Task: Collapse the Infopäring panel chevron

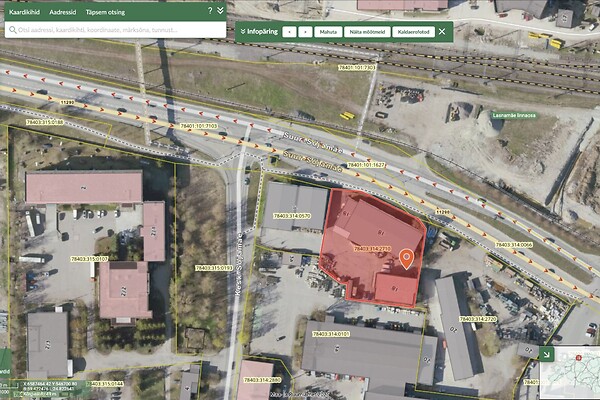Action: click(x=242, y=31)
